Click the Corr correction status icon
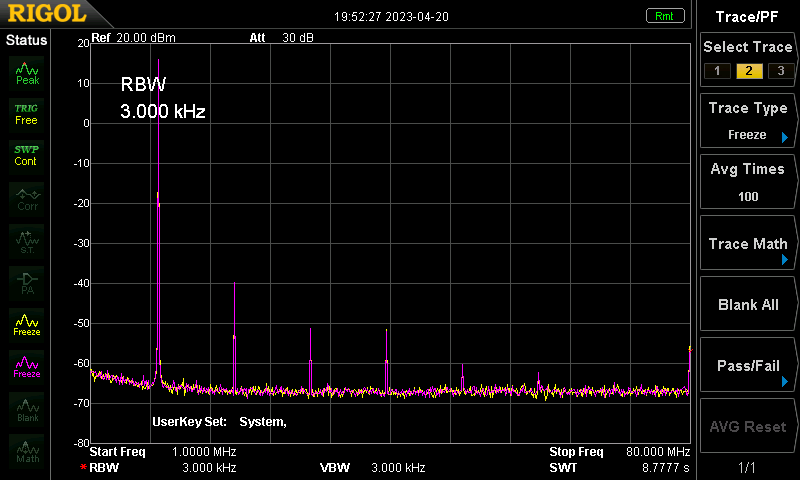The width and height of the screenshot is (800, 480). coord(27,199)
